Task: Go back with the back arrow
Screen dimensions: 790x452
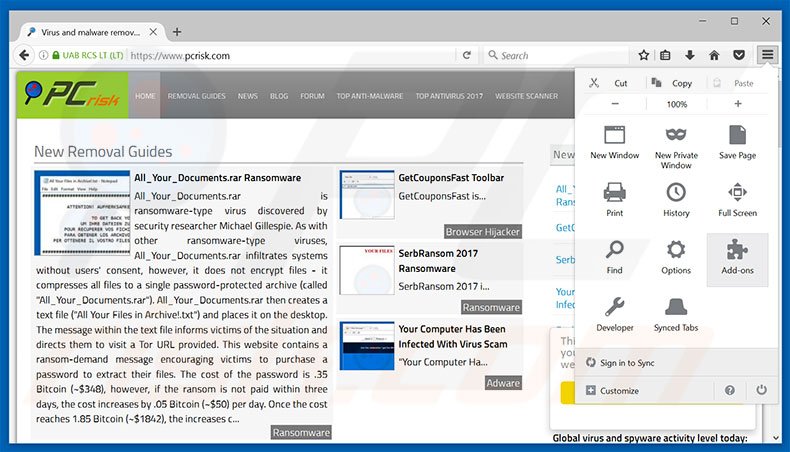Action: click(24, 55)
